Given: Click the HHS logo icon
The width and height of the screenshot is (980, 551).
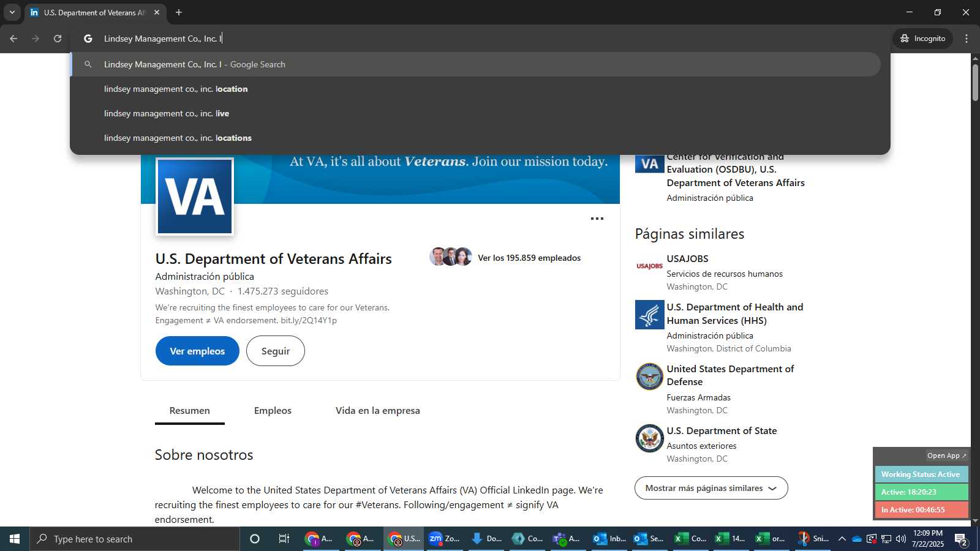Looking at the screenshot, I should 650,315.
